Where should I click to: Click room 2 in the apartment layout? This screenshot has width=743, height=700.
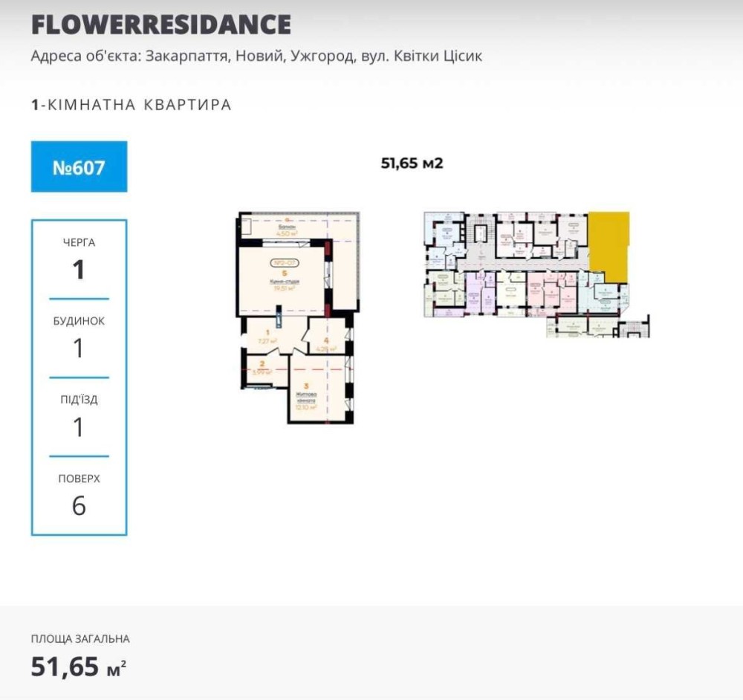pyautogui.click(x=264, y=369)
